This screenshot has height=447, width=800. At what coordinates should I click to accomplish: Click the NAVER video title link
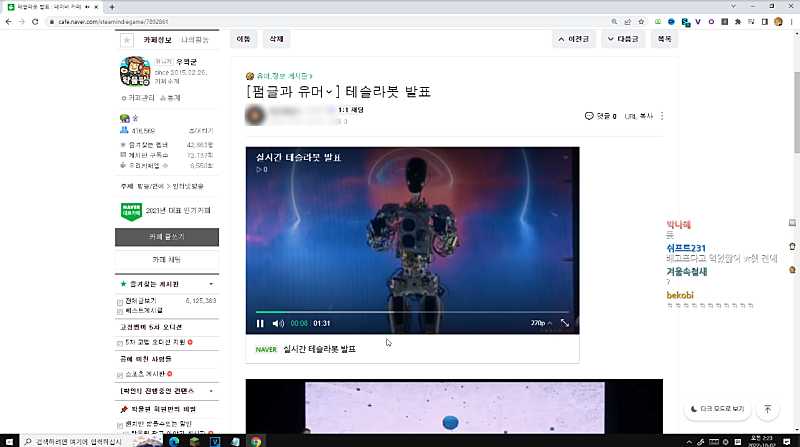tap(319, 350)
